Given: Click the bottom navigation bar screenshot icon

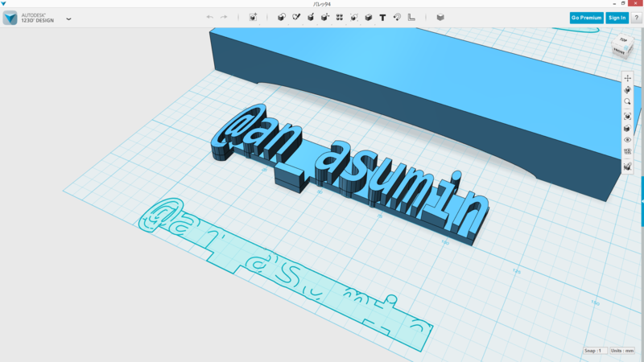Looking at the screenshot, I should [627, 167].
